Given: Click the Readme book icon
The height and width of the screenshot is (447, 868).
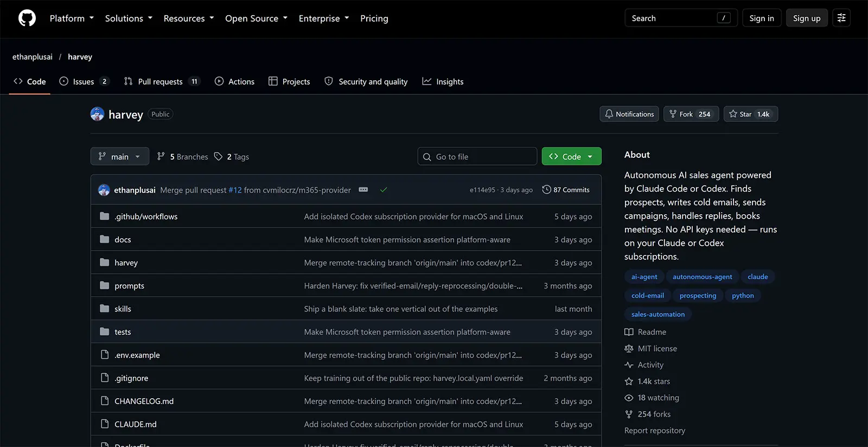Looking at the screenshot, I should [629, 332].
